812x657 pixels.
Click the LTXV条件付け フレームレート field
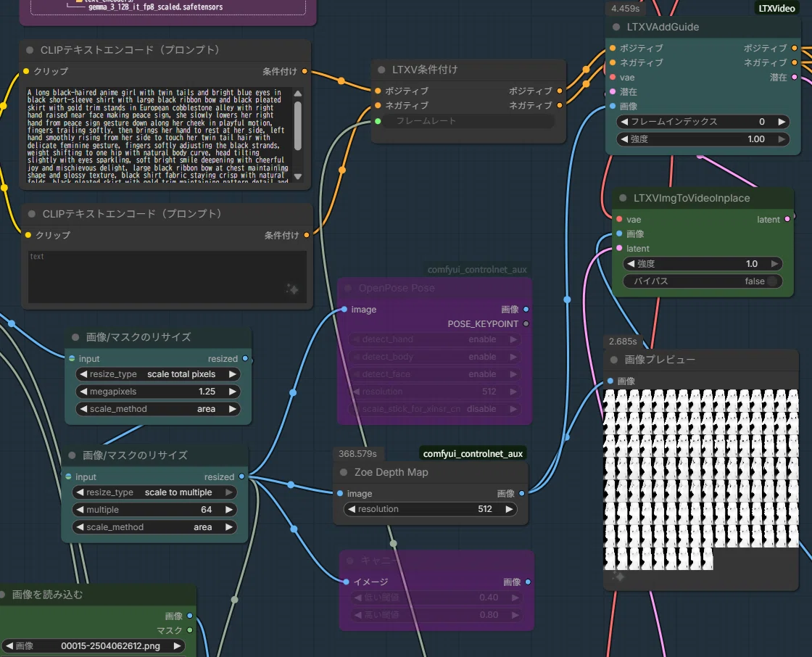pos(470,121)
